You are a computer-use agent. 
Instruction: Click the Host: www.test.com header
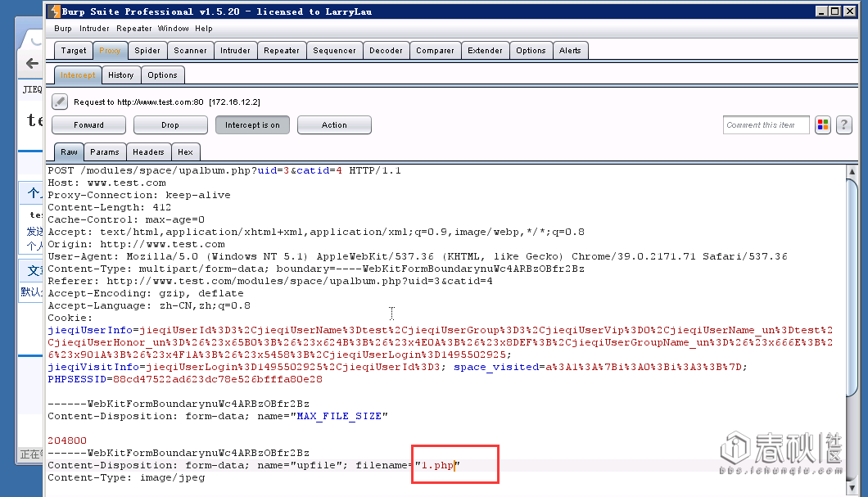[x=106, y=183]
